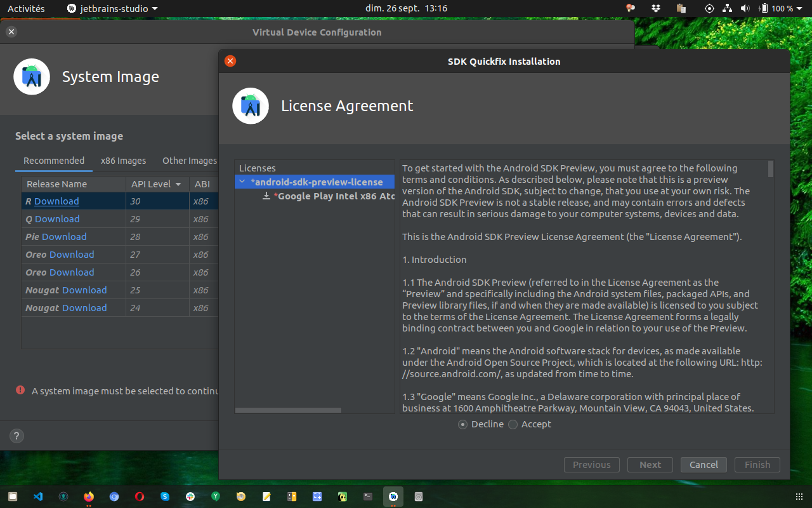
Task: Download Nougat API 25 system image
Action: coord(84,290)
